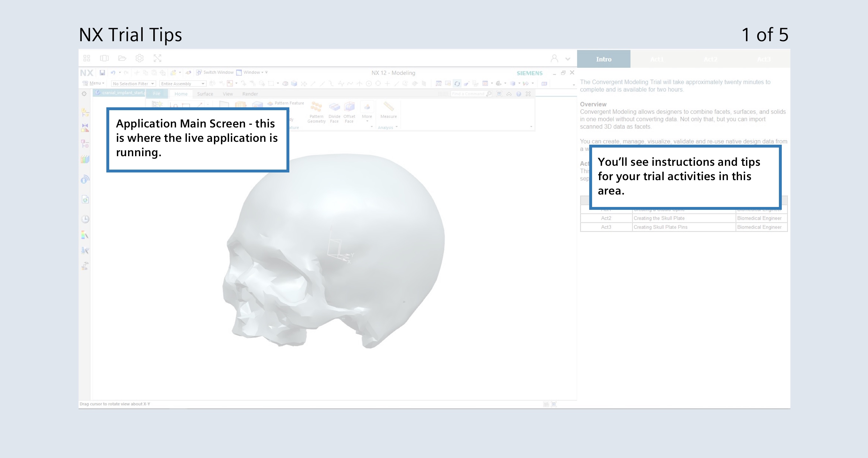Image resolution: width=868 pixels, height=458 pixels.
Task: Select the Act3 instruction tab
Action: pos(764,59)
